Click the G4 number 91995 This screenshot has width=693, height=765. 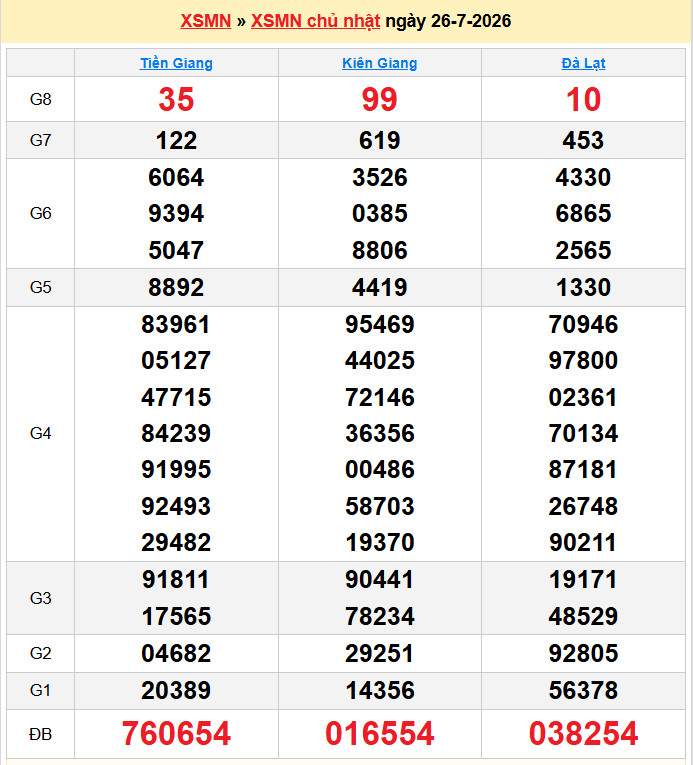coord(176,469)
